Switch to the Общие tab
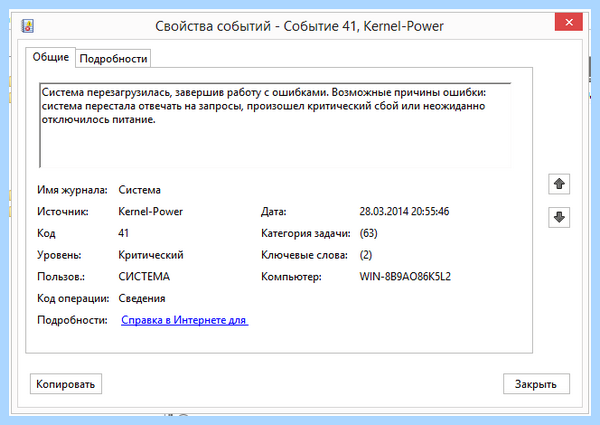The width and height of the screenshot is (600, 425). tap(51, 57)
